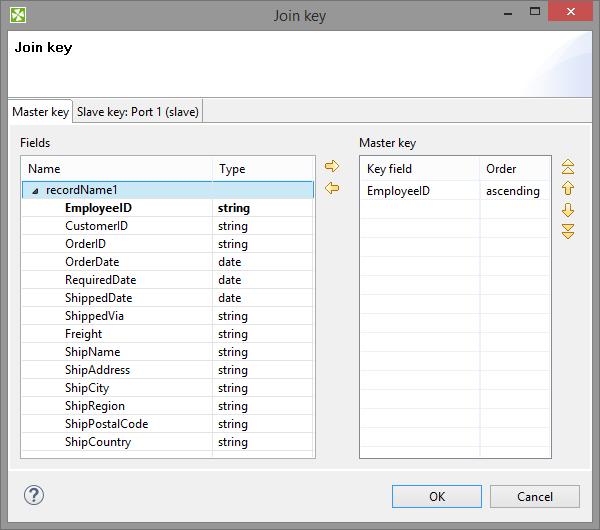Select the CustomerID field
The width and height of the screenshot is (600, 530).
coord(96,226)
